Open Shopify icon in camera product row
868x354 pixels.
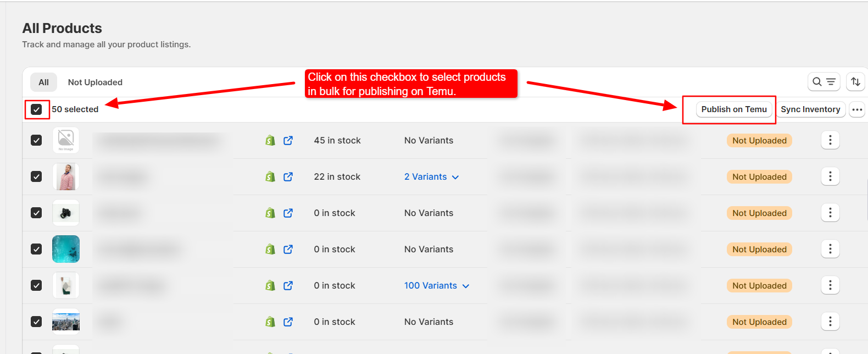[270, 213]
